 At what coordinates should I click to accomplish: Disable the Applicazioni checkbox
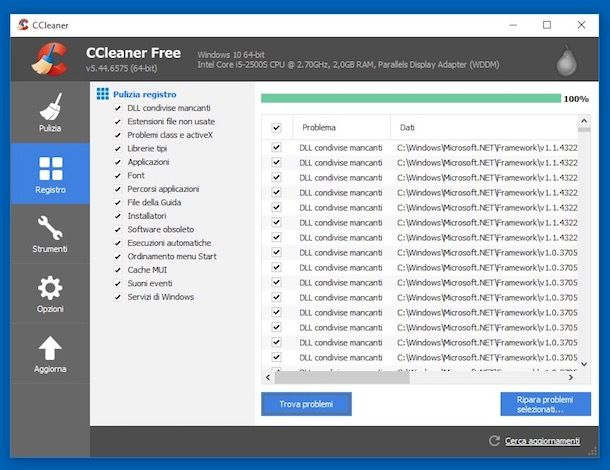point(117,162)
